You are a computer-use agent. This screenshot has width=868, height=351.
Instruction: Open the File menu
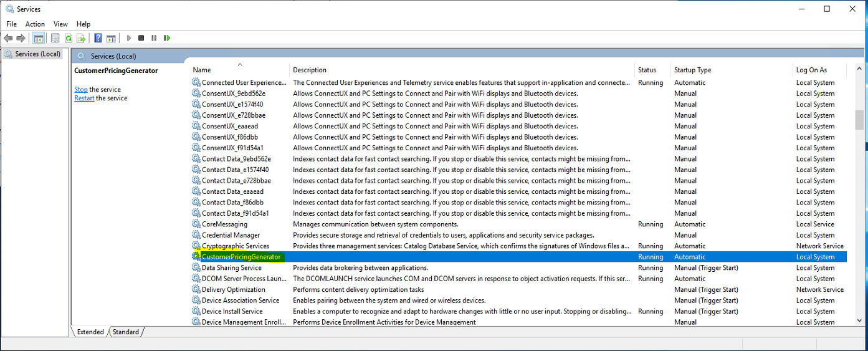(x=12, y=24)
